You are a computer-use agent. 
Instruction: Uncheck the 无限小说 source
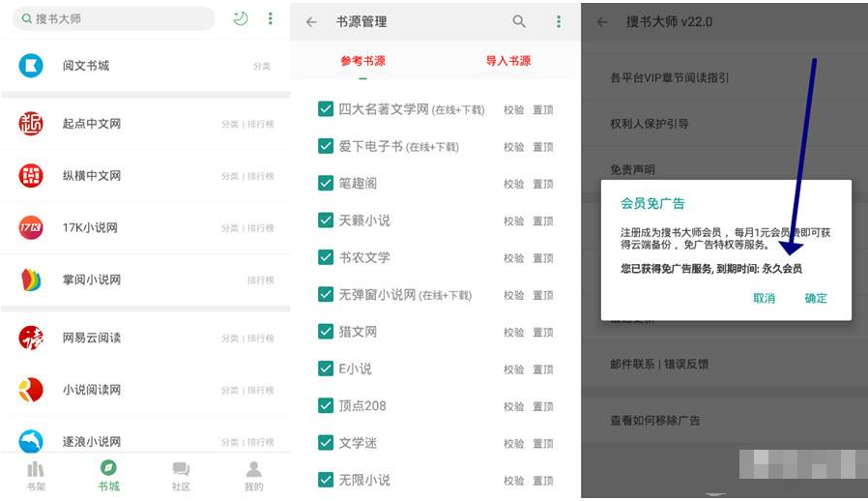point(326,481)
